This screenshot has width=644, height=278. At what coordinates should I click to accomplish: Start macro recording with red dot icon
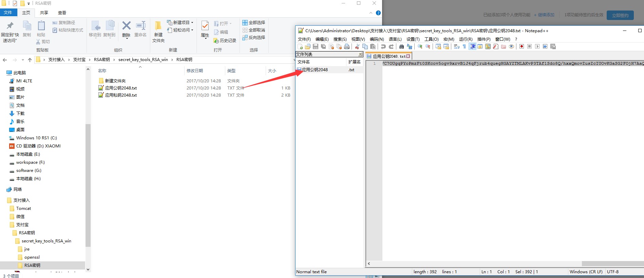point(522,46)
